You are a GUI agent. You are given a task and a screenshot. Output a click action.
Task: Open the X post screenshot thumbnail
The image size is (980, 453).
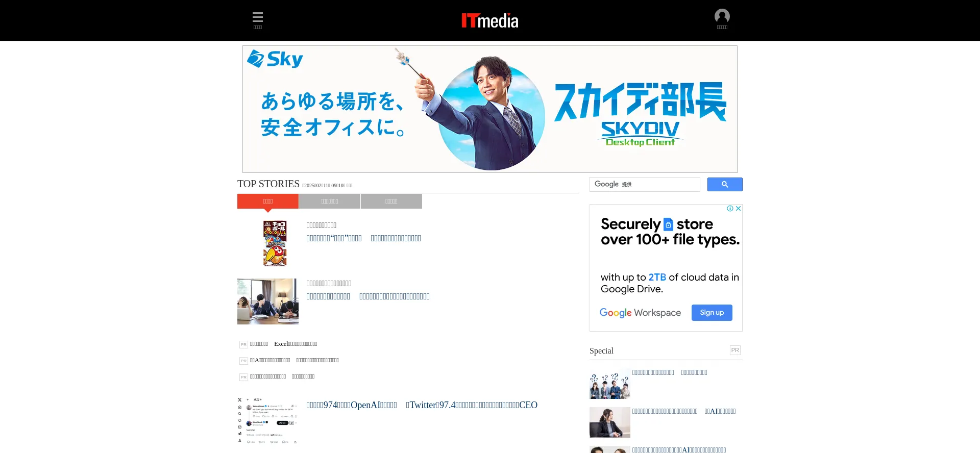(x=268, y=420)
